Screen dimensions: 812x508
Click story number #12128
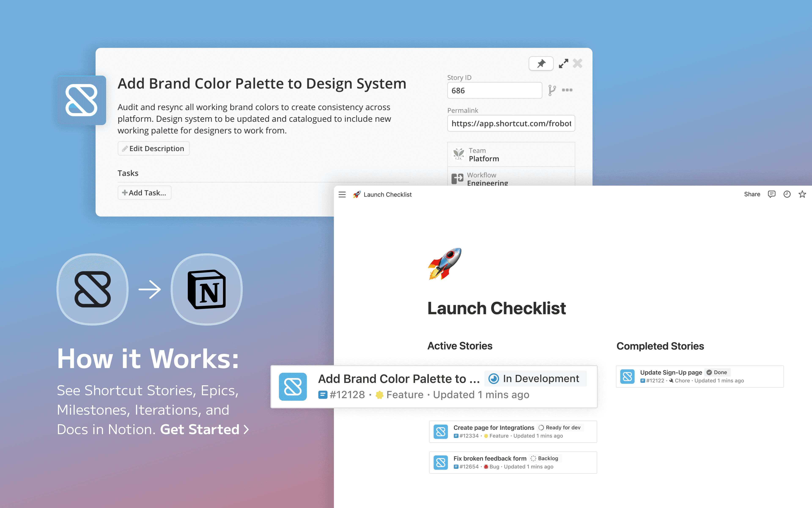(347, 395)
